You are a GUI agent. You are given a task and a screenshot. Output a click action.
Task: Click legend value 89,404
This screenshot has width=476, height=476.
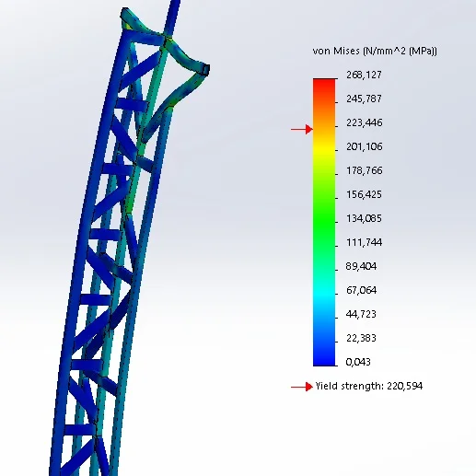click(x=361, y=266)
